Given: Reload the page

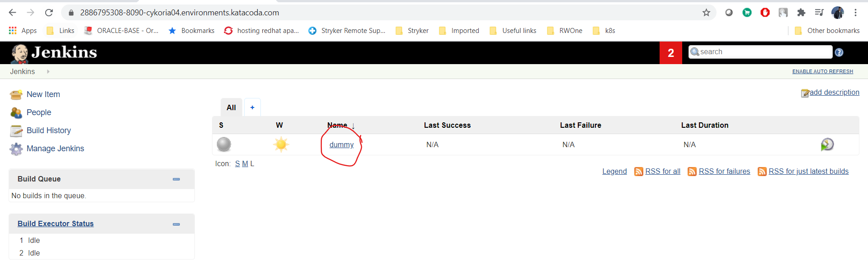Looking at the screenshot, I should tap(49, 13).
